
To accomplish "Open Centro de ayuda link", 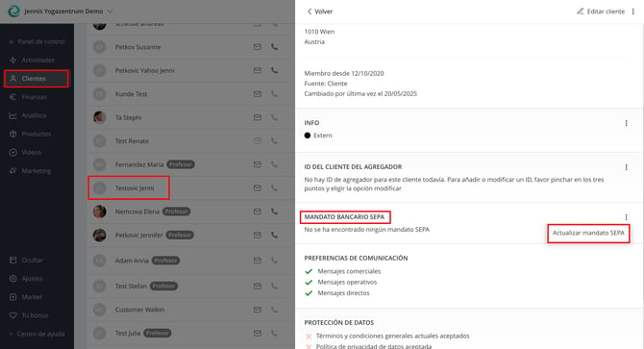I will coord(40,334).
